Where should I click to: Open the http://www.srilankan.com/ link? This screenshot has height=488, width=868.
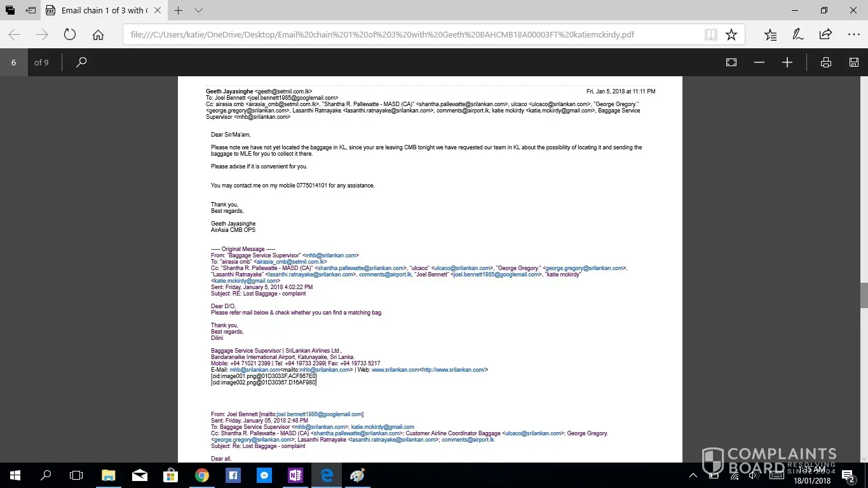[454, 370]
